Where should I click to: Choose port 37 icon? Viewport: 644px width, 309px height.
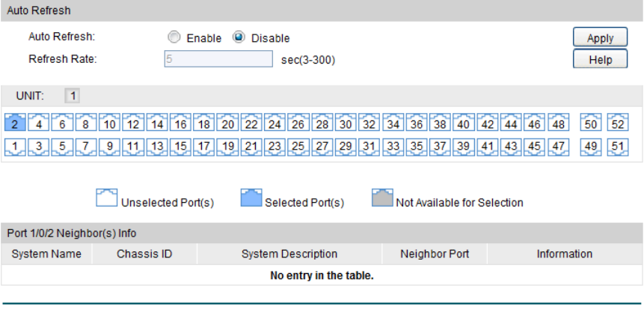click(441, 147)
